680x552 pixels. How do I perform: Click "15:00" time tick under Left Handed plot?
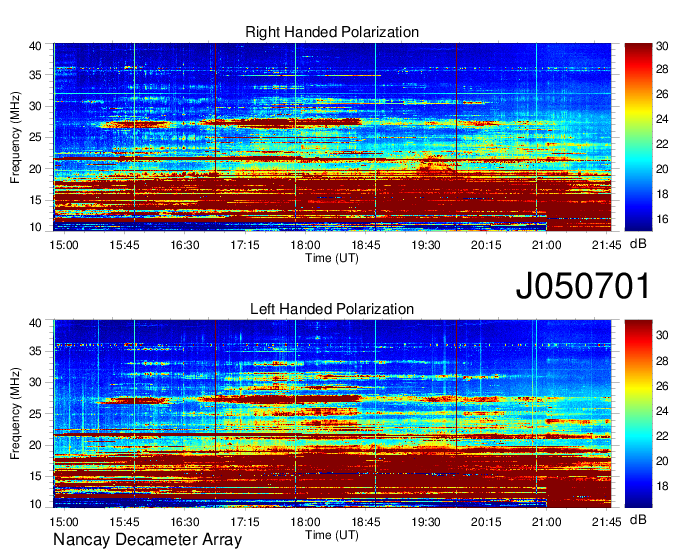[64, 522]
